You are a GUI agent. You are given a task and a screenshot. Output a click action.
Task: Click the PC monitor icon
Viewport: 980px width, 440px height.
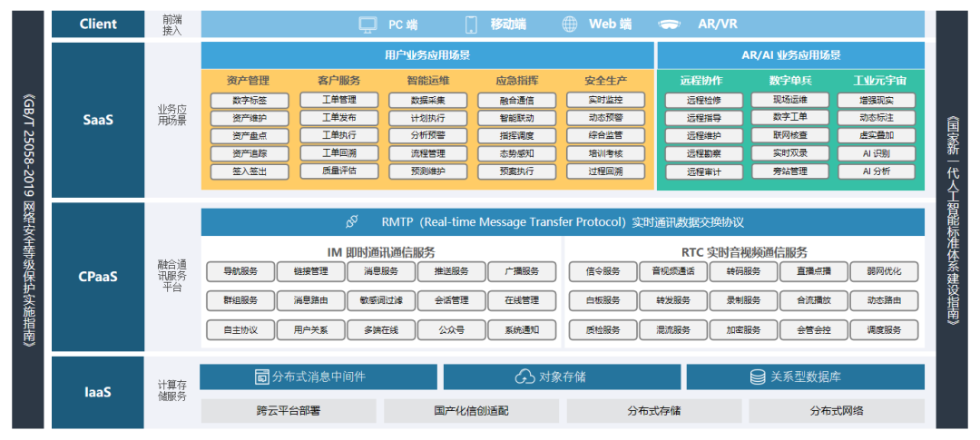tap(367, 24)
